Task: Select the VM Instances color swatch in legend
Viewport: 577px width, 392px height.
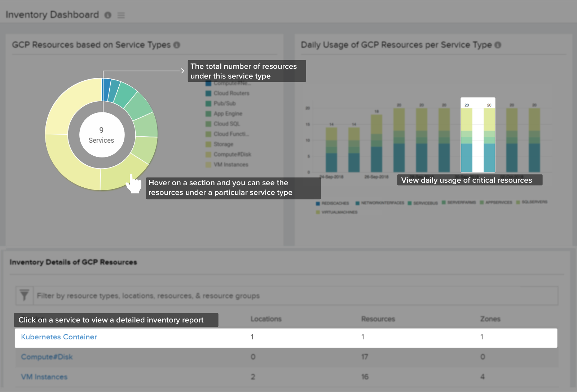Action: (x=208, y=165)
